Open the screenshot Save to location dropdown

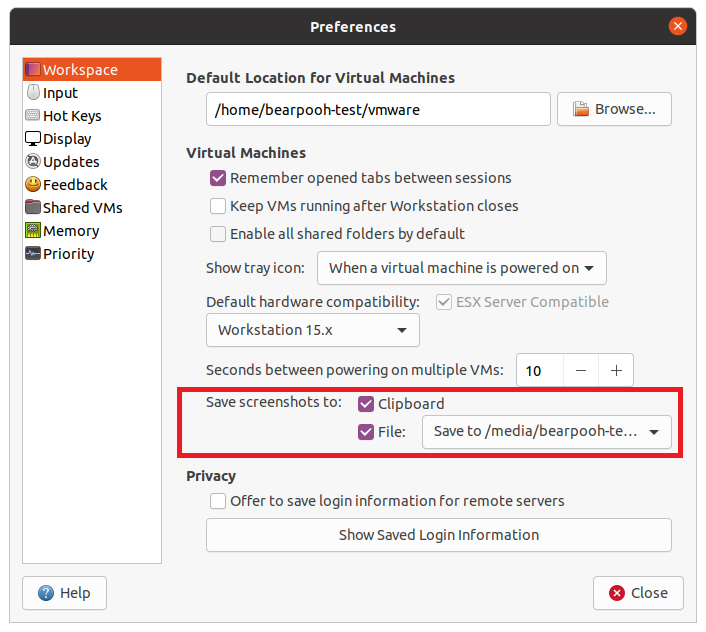pos(547,432)
